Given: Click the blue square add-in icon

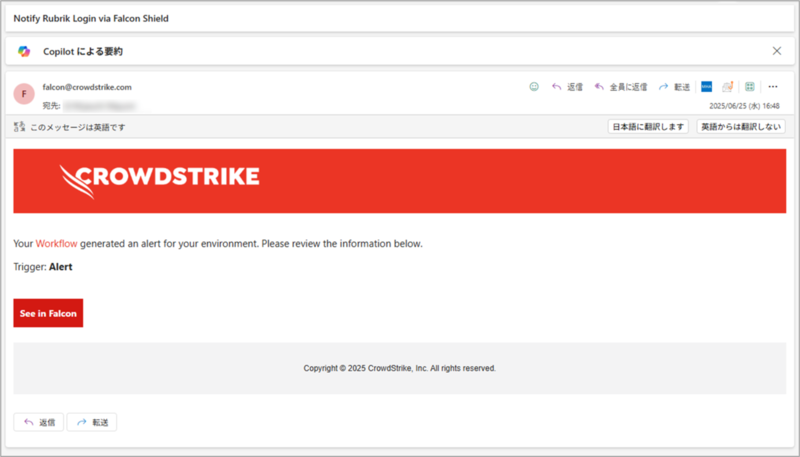Looking at the screenshot, I should coord(707,87).
